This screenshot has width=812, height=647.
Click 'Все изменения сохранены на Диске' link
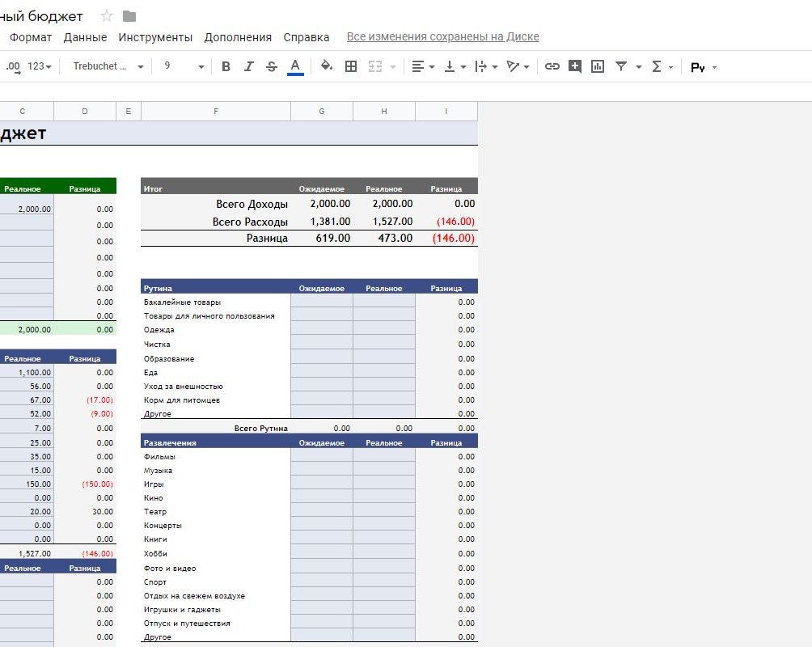[x=442, y=37]
